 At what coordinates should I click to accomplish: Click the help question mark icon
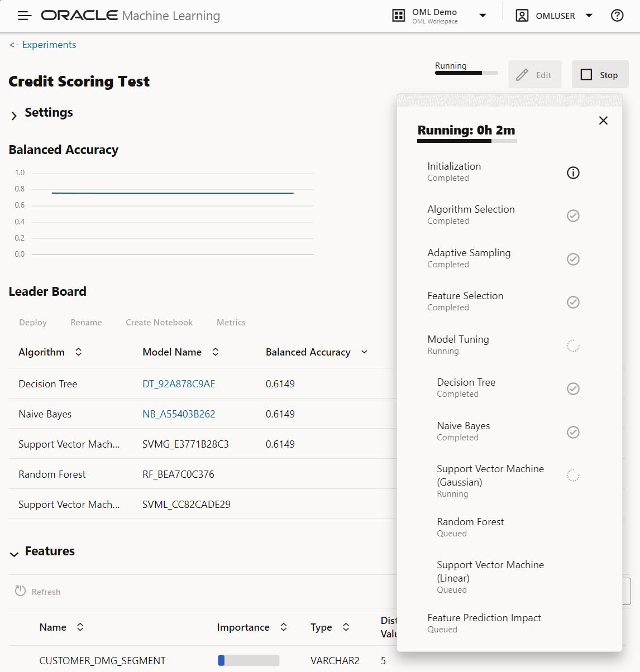[x=617, y=16]
